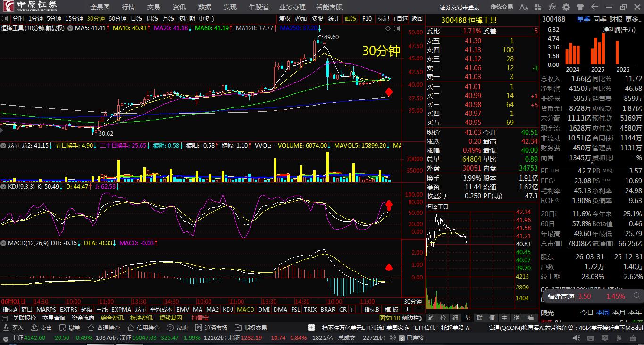Screen dimensions: 644x345
Task: Open the four-square layout grid icon
Action: (538, 7)
